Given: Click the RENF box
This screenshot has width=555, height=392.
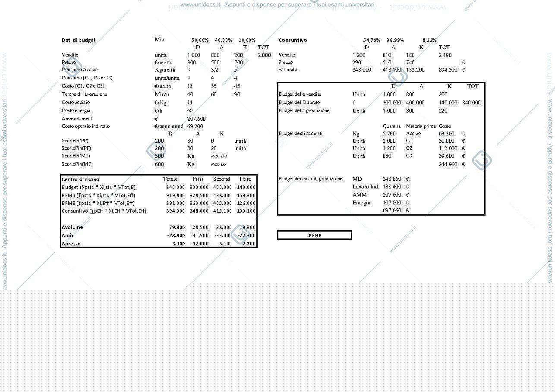Looking at the screenshot, I should pos(315,235).
